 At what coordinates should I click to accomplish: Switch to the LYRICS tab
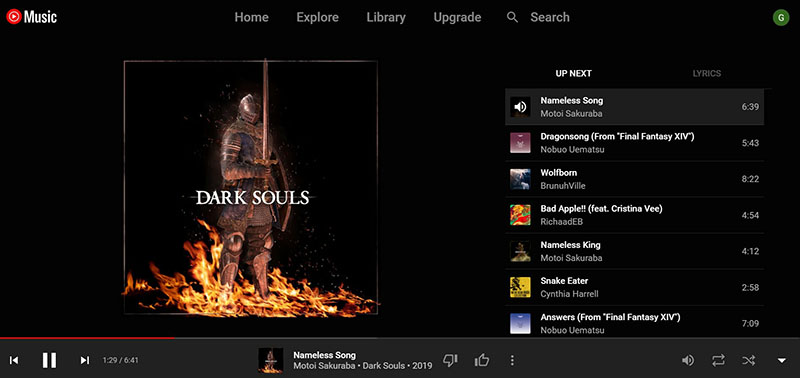click(x=707, y=73)
